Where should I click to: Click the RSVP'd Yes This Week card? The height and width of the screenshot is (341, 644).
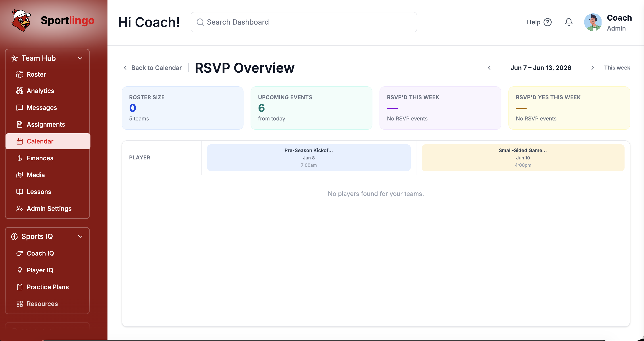[569, 108]
